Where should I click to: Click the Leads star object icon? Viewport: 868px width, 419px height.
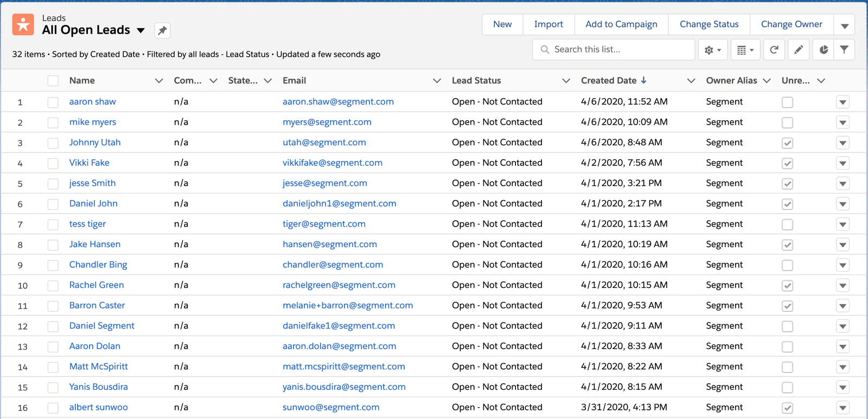coord(23,24)
